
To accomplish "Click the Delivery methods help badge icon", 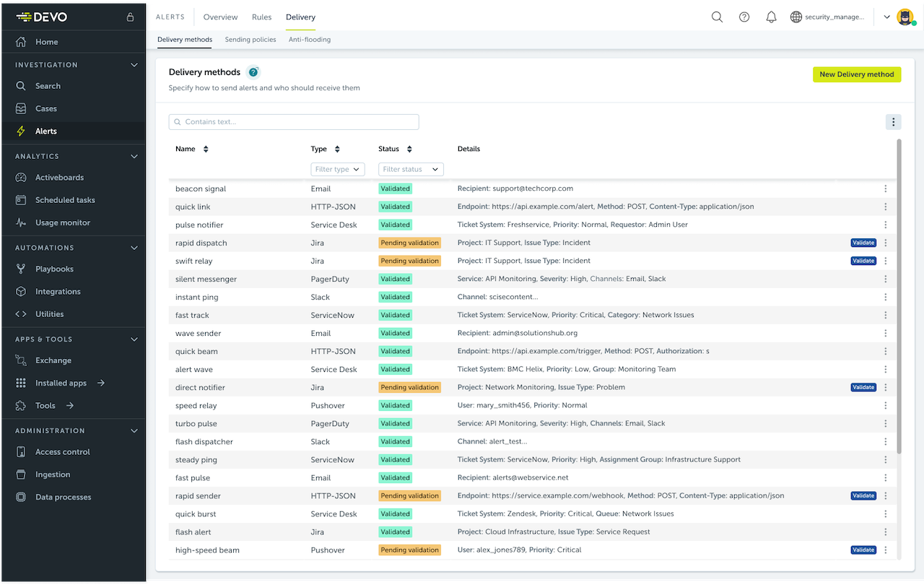I will [x=253, y=72].
